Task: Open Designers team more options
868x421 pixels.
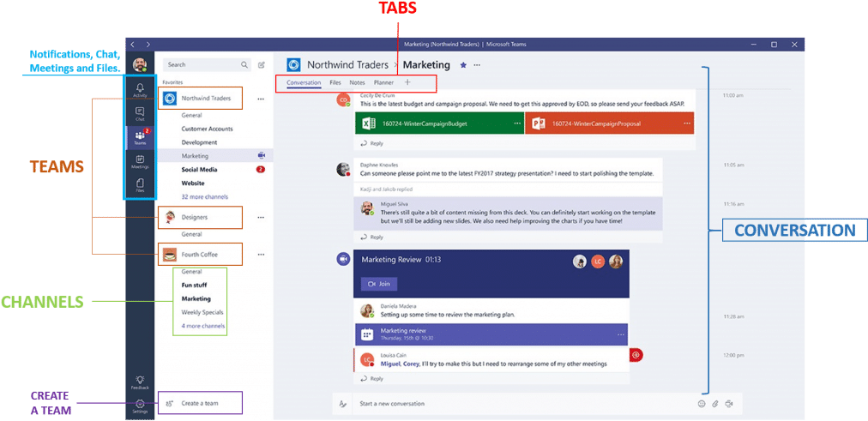Action: [261, 218]
